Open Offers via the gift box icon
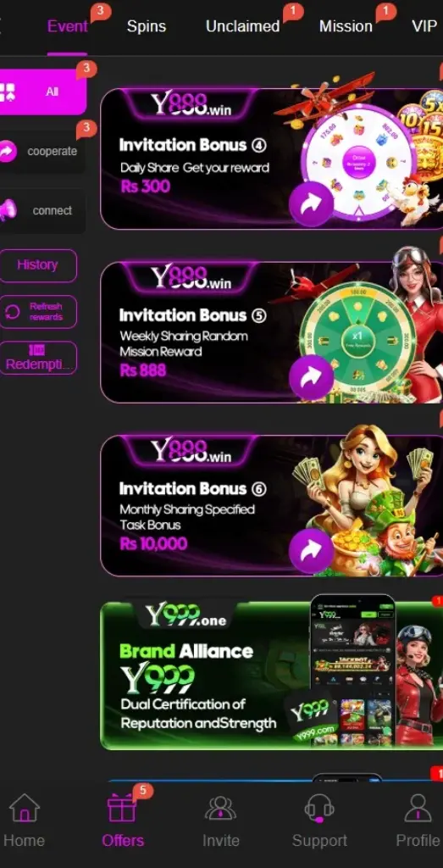 122,809
